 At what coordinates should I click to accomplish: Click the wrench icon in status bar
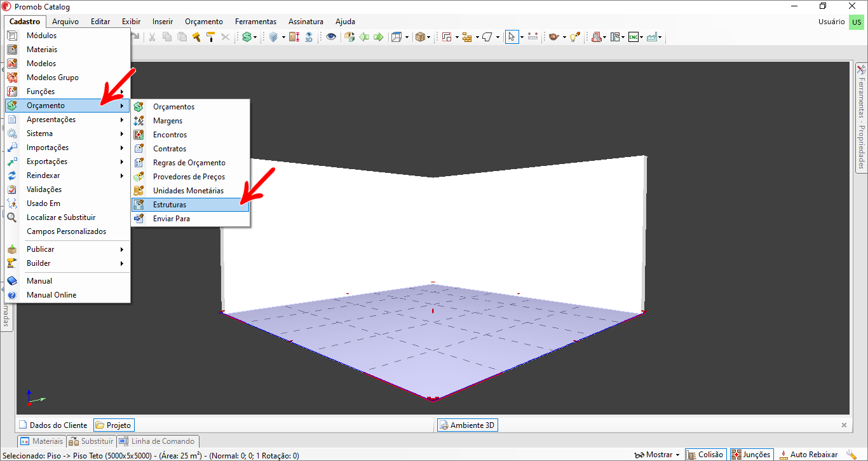[x=851, y=455]
